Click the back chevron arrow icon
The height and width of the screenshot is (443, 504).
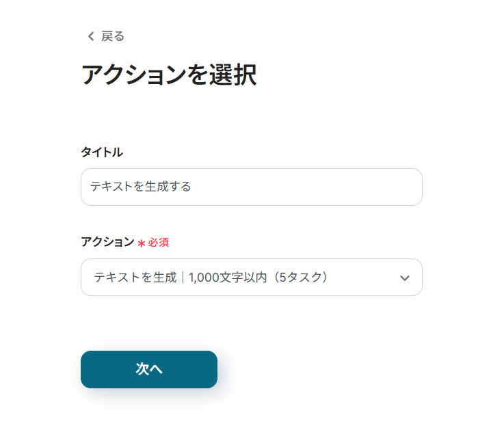(x=90, y=37)
